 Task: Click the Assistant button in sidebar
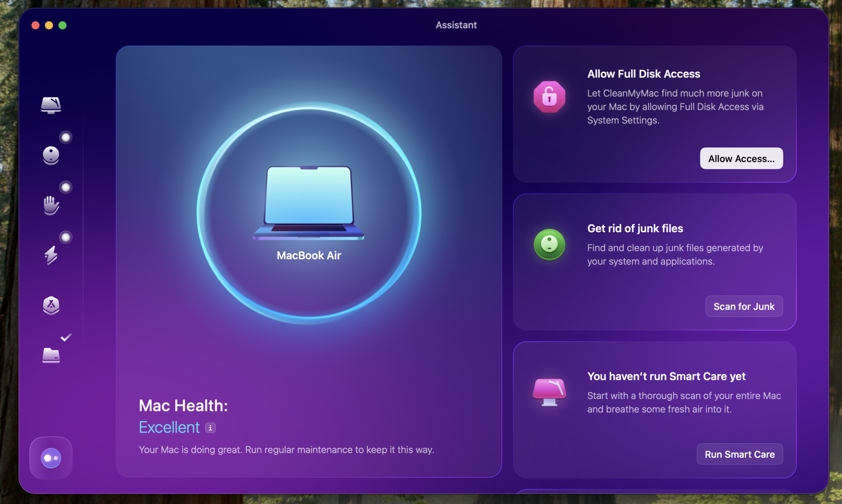51,458
